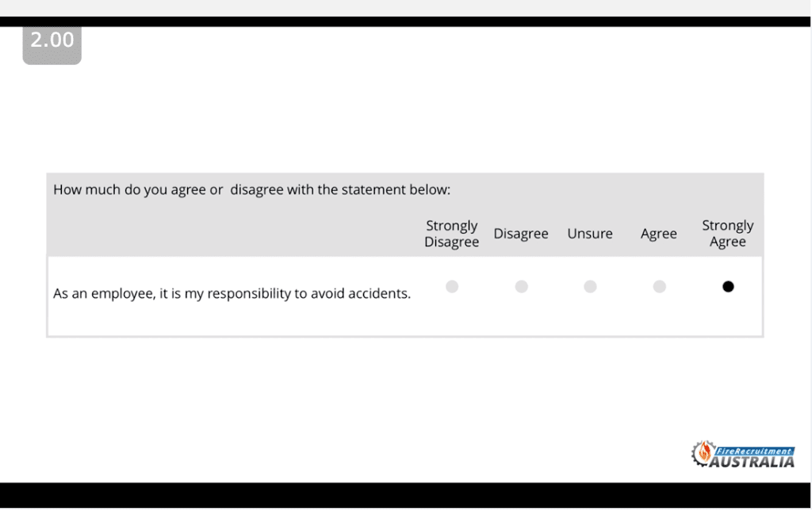Click the selected Strongly Agree radio button
Image resolution: width=812 pixels, height=511 pixels.
tap(728, 287)
